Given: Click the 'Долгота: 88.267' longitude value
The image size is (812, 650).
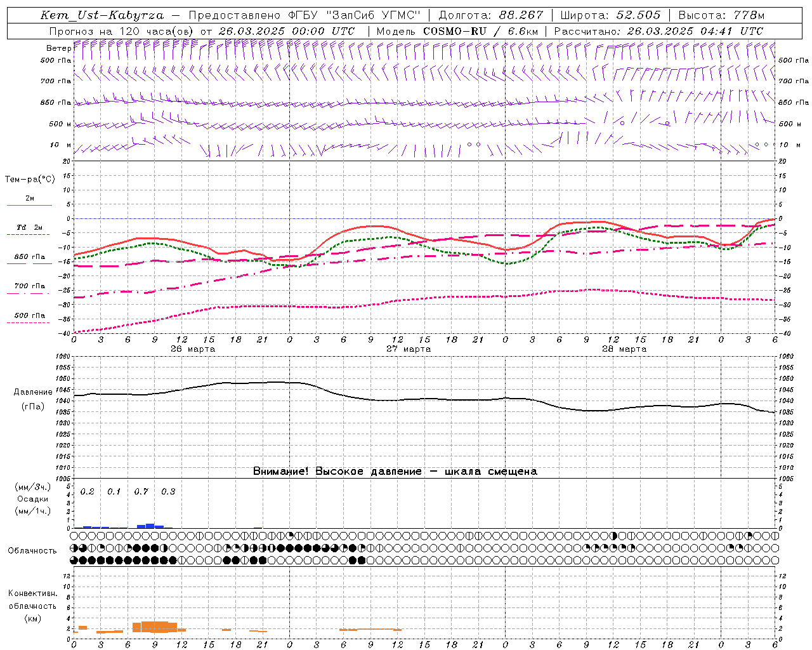Looking at the screenshot, I should 491,15.
